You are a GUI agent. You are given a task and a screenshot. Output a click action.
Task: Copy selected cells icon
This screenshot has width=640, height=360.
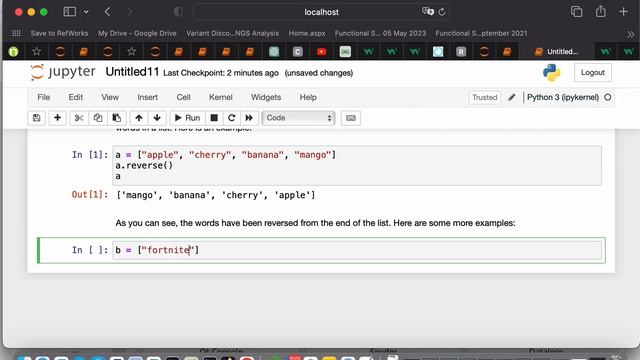pos(98,118)
